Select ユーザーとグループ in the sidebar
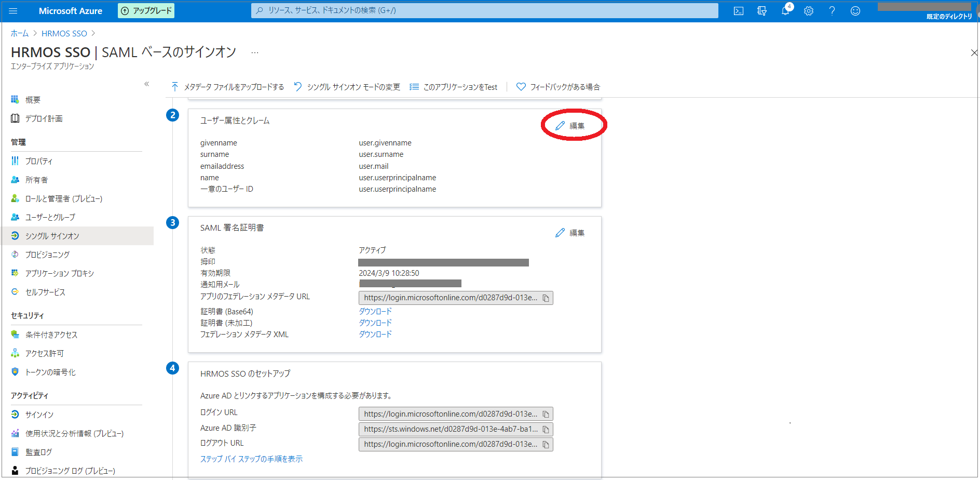 click(50, 217)
